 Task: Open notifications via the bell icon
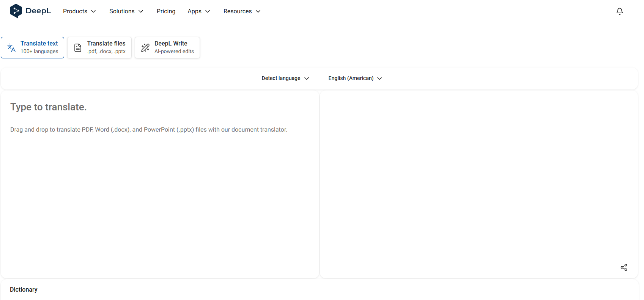tap(619, 11)
